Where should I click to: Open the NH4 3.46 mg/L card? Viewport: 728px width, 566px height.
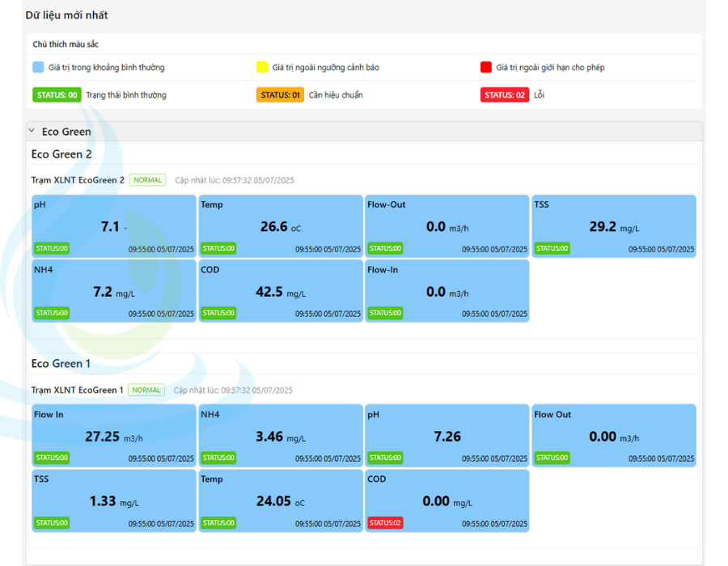(x=281, y=437)
